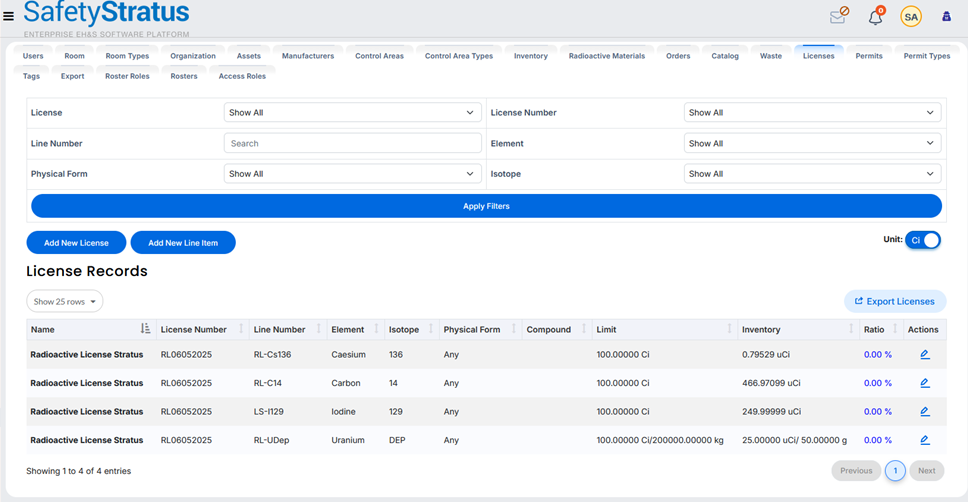
Task: Edit the RL-Cs136 Caesium line item
Action: pyautogui.click(x=925, y=354)
